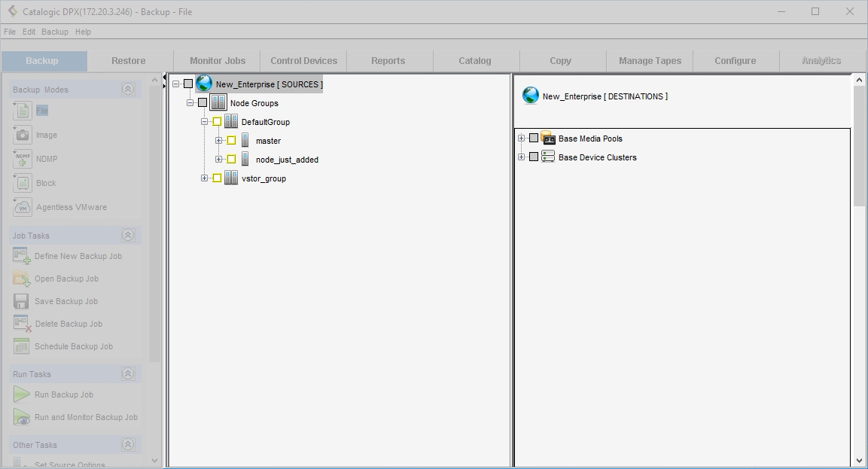Viewport: 868px width, 469px height.
Task: Expand the Base Device Clusters node
Action: coord(521,157)
